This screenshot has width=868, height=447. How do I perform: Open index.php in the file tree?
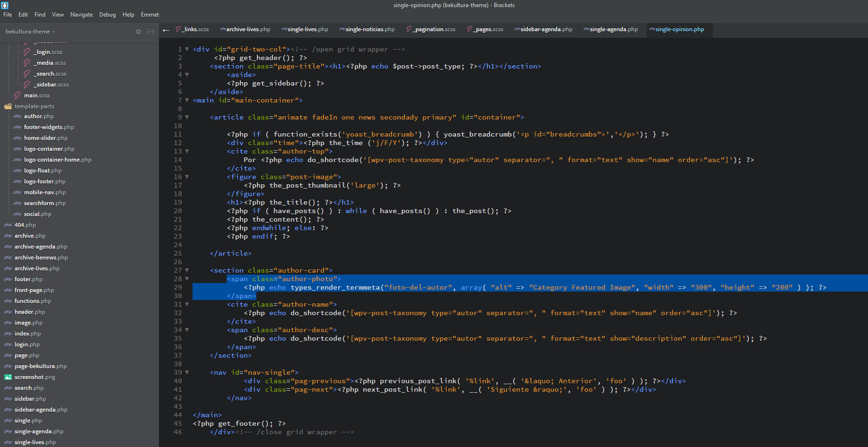[27, 334]
